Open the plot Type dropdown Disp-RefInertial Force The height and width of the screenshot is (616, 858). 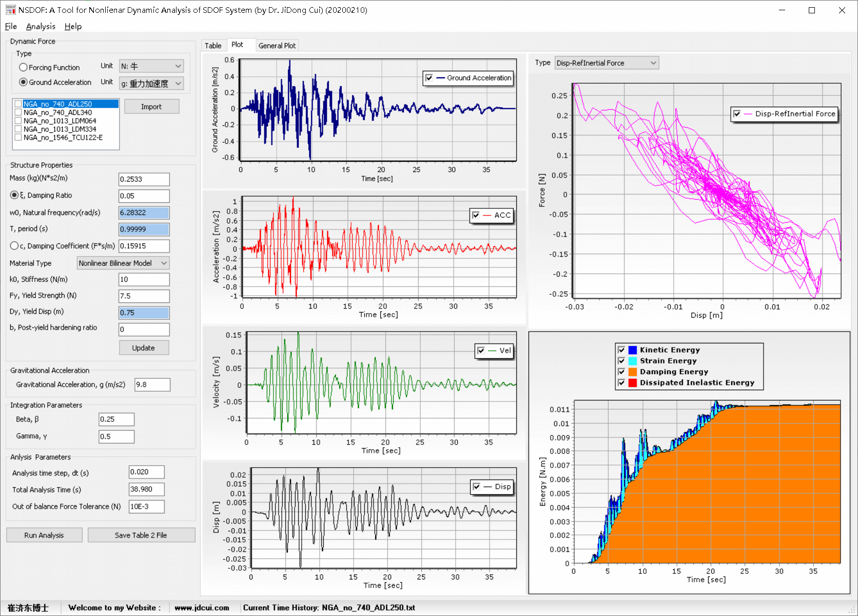click(x=607, y=63)
